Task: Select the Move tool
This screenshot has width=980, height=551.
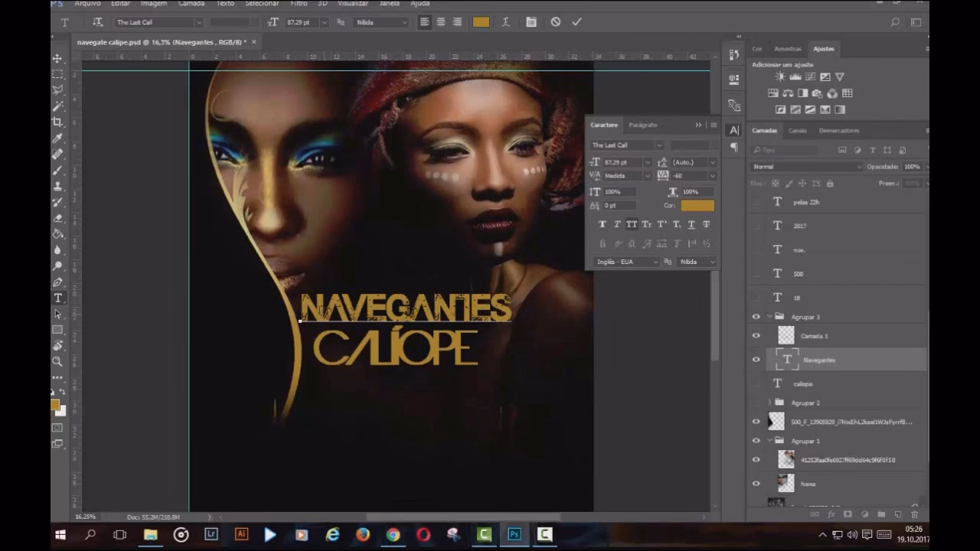Action: click(57, 58)
